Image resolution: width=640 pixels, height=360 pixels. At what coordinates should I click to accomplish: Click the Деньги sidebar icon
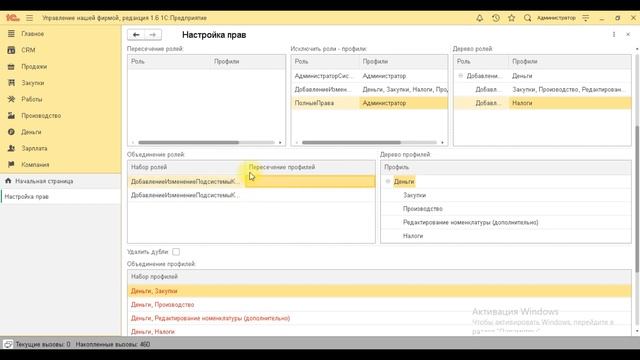pyautogui.click(x=11, y=132)
